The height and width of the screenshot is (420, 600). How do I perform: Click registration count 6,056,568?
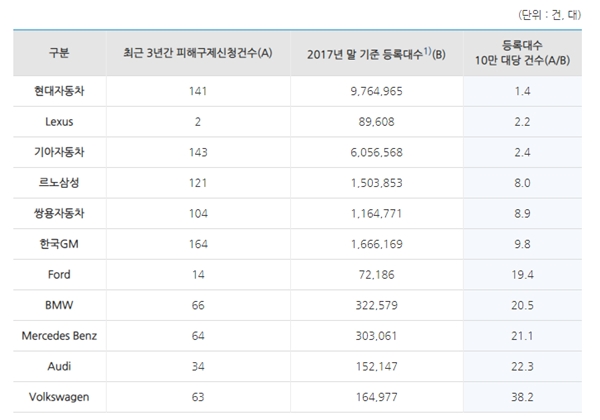coord(377,152)
